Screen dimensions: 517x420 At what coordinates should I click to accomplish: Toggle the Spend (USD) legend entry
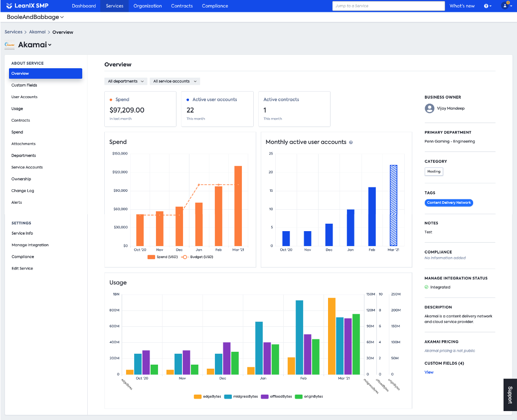163,257
